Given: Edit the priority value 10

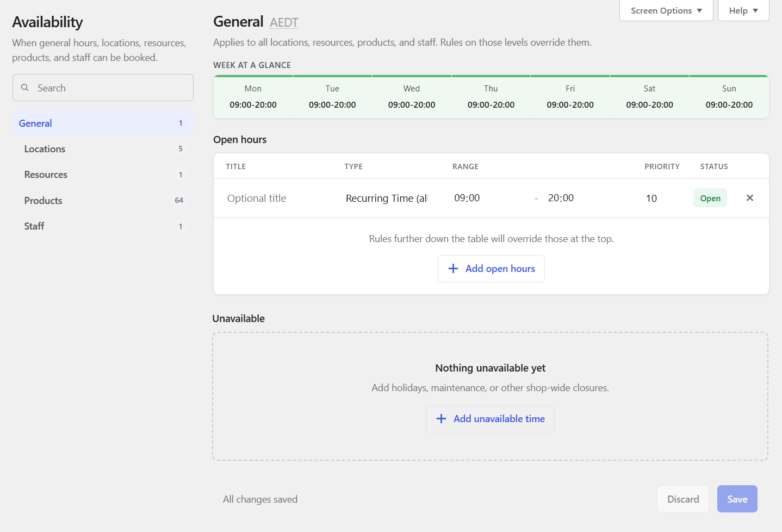Looking at the screenshot, I should pos(661,199).
